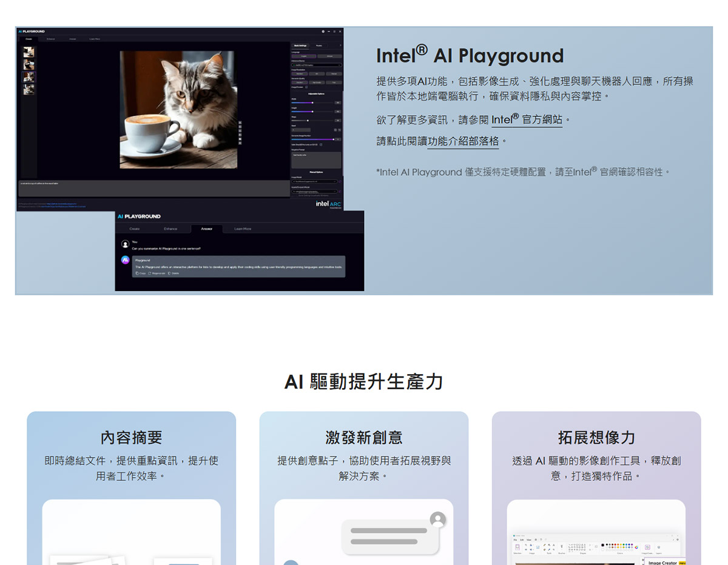Toggle the Safe Check checkbox
The width and height of the screenshot is (728, 565).
point(321,145)
